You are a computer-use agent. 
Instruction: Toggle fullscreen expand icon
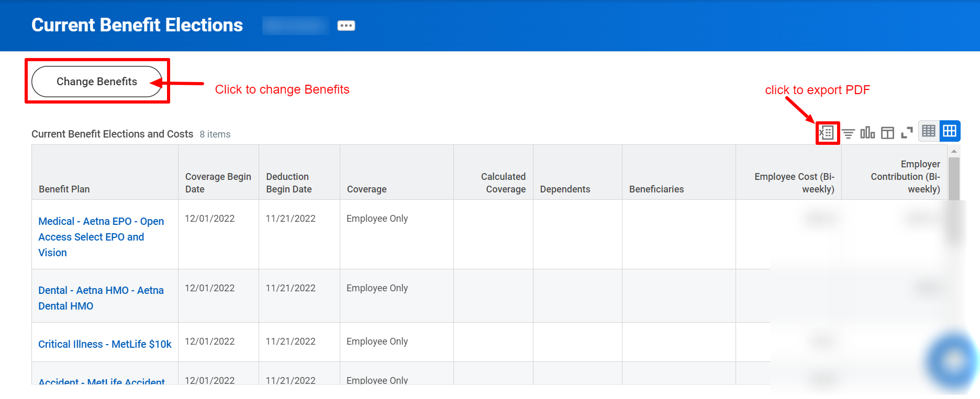pyautogui.click(x=907, y=133)
